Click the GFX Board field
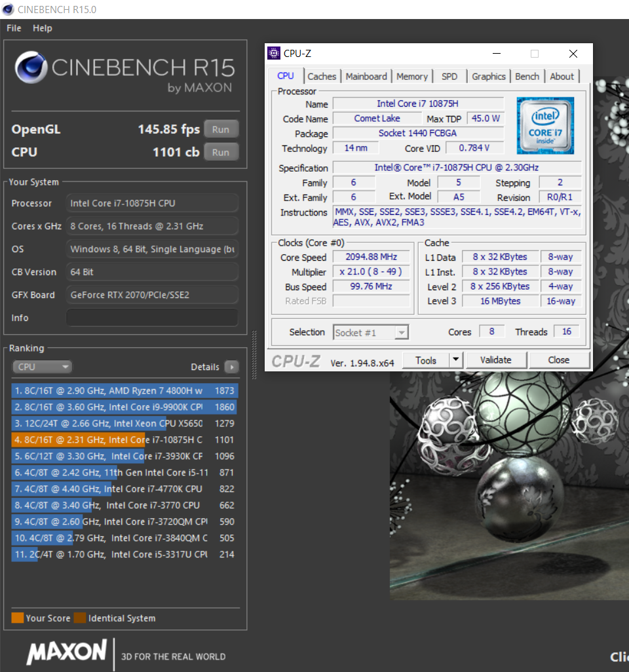 [152, 295]
